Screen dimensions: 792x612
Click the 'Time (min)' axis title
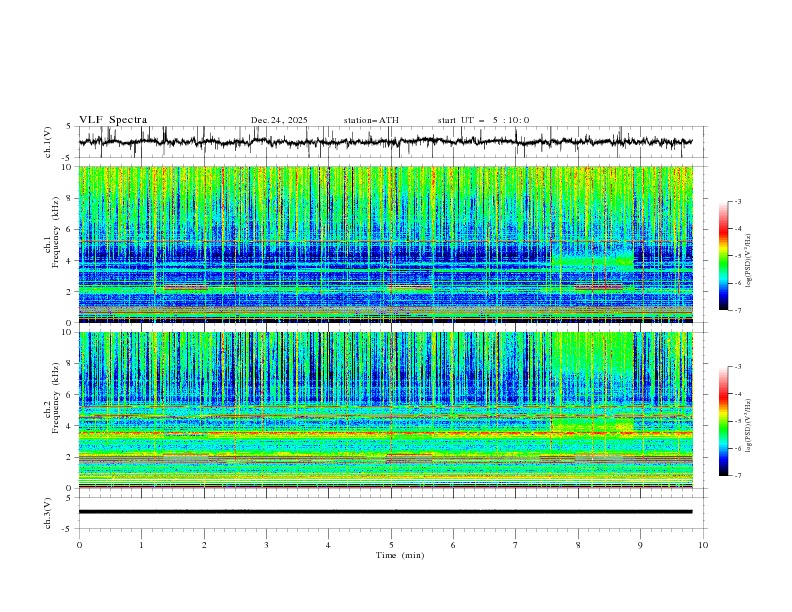(400, 555)
